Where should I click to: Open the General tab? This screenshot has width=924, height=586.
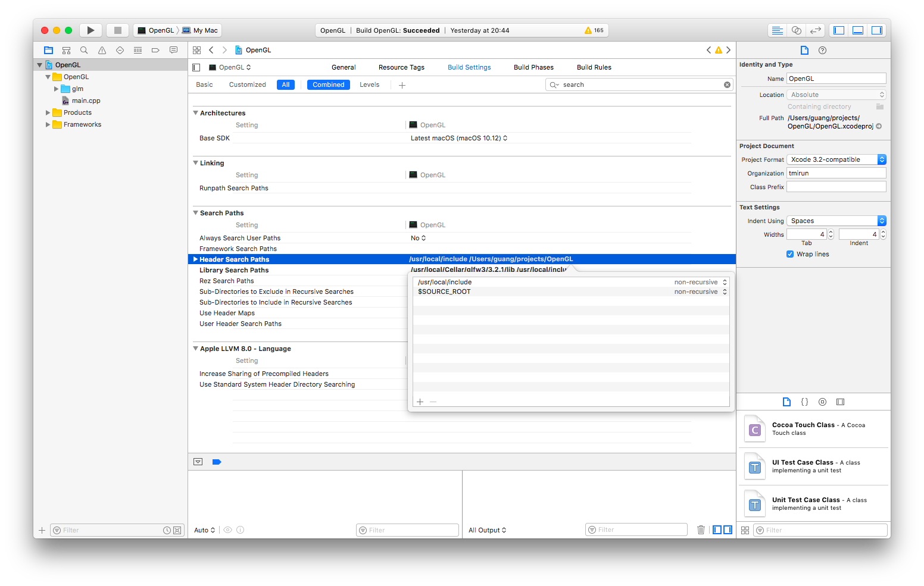344,67
